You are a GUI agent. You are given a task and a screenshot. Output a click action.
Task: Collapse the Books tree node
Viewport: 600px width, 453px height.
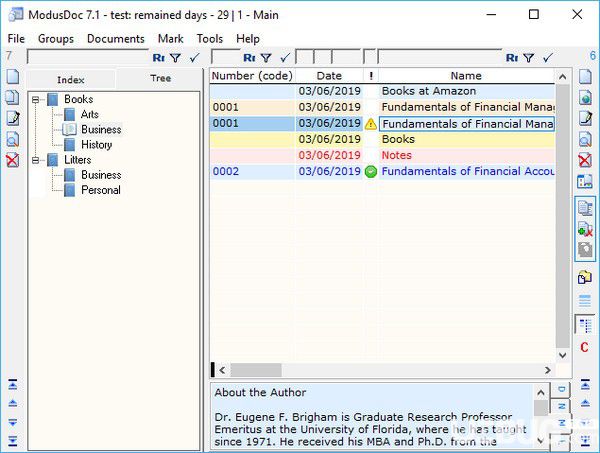36,100
